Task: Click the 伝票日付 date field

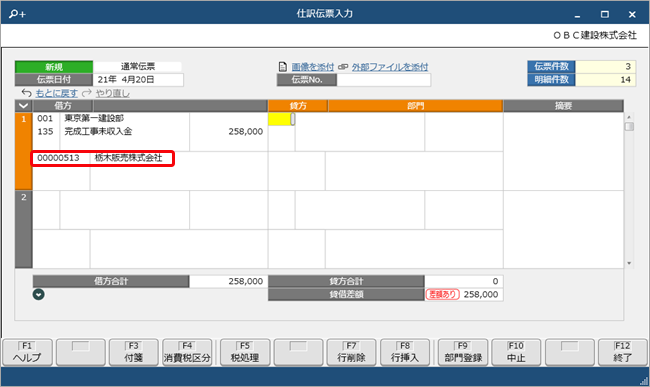Action: click(x=138, y=80)
